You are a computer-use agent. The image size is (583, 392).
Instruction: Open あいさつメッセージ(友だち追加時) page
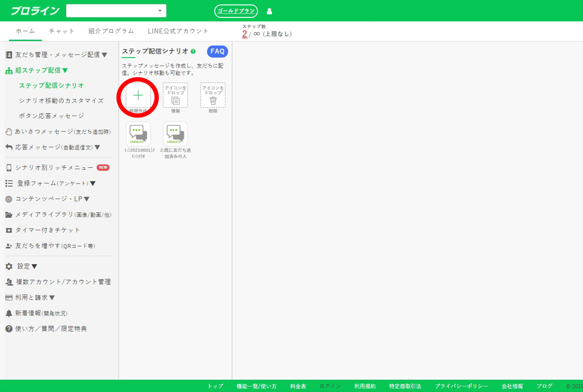(x=63, y=132)
